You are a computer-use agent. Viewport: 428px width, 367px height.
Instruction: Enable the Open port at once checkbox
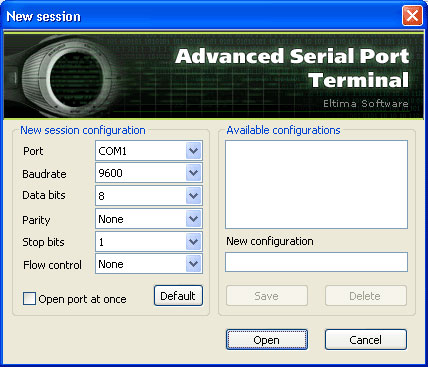click(29, 299)
